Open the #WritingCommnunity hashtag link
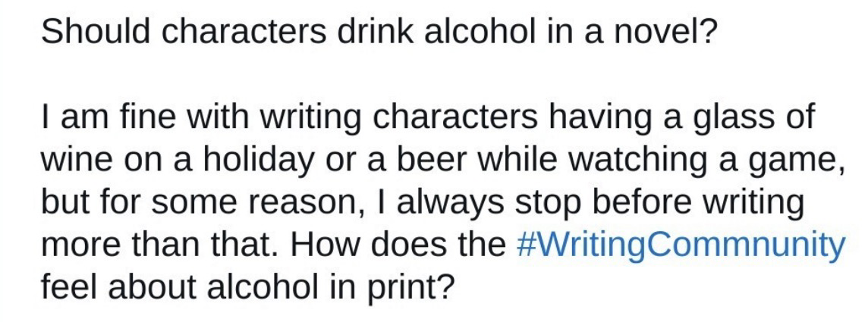Viewport: 868px width, 322px height. (x=679, y=247)
